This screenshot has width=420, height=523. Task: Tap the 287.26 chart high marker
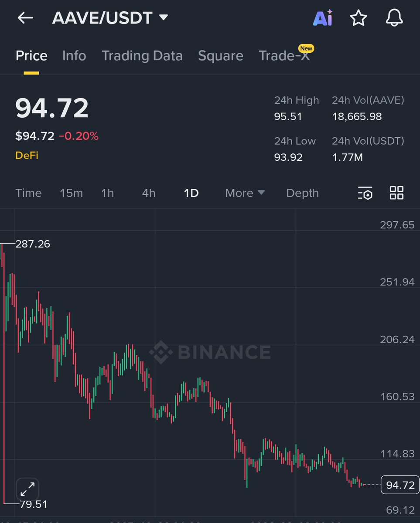pyautogui.click(x=33, y=244)
